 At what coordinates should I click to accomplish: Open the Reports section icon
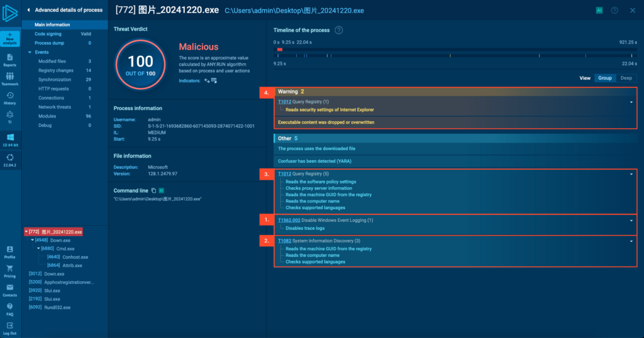(10, 60)
